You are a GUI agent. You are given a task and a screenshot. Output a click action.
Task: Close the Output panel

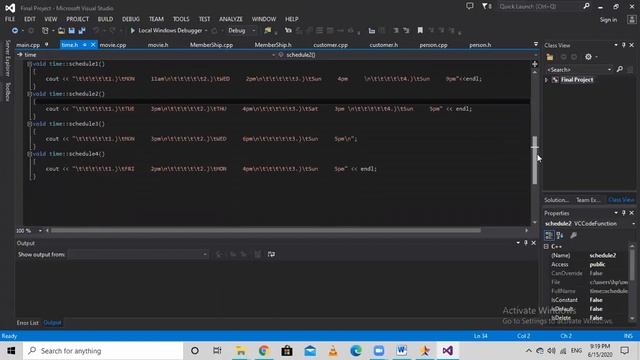point(533,243)
